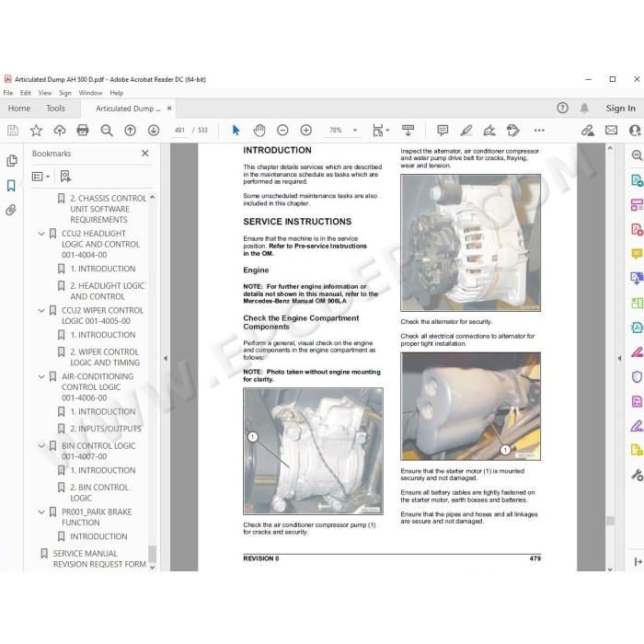Open the Help menu

pos(116,93)
